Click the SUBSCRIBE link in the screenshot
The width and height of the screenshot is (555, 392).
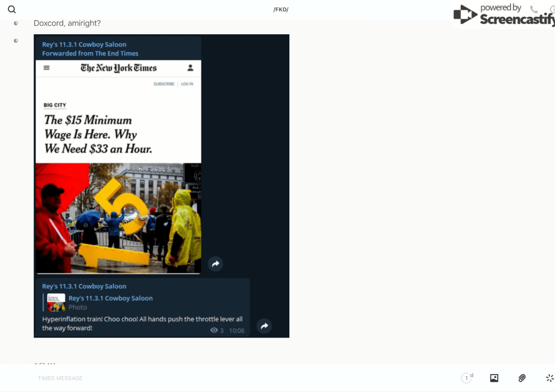[164, 84]
